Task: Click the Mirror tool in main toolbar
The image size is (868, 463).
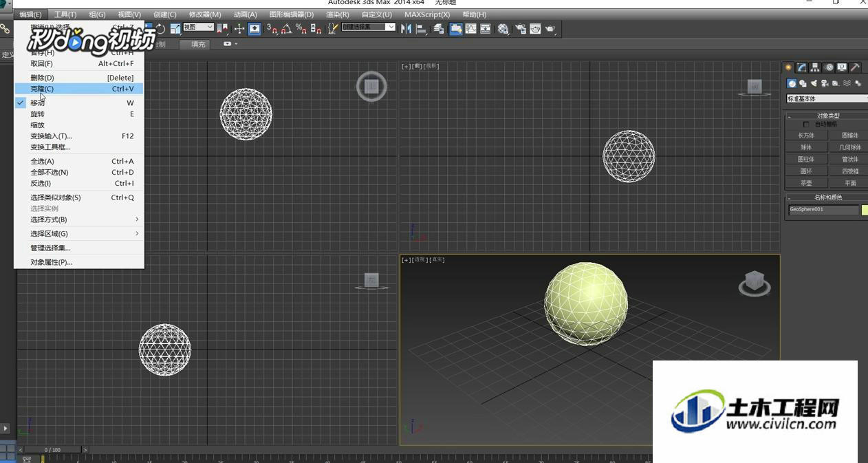Action: coord(406,28)
